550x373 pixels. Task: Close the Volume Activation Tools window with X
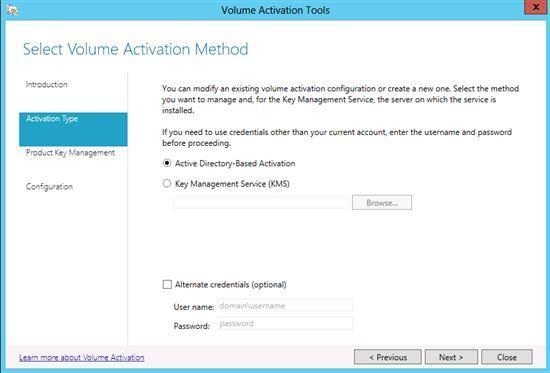pyautogui.click(x=536, y=7)
